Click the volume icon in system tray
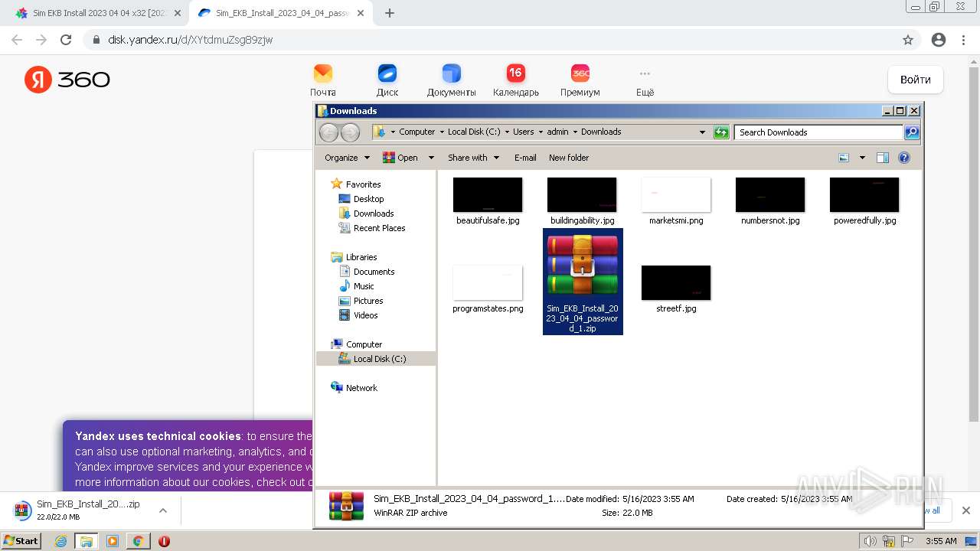The height and width of the screenshot is (551, 980). click(870, 541)
